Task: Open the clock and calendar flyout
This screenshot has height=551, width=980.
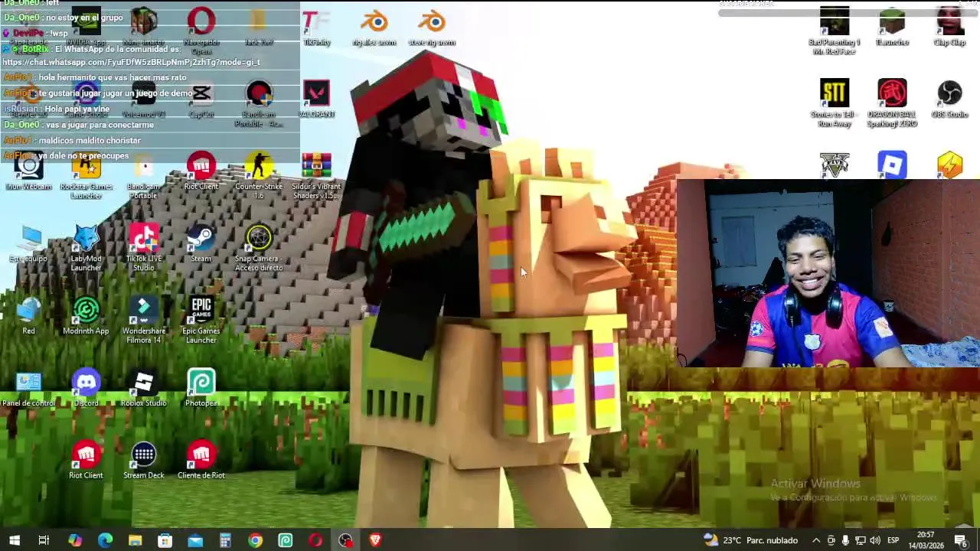Action: 926,540
